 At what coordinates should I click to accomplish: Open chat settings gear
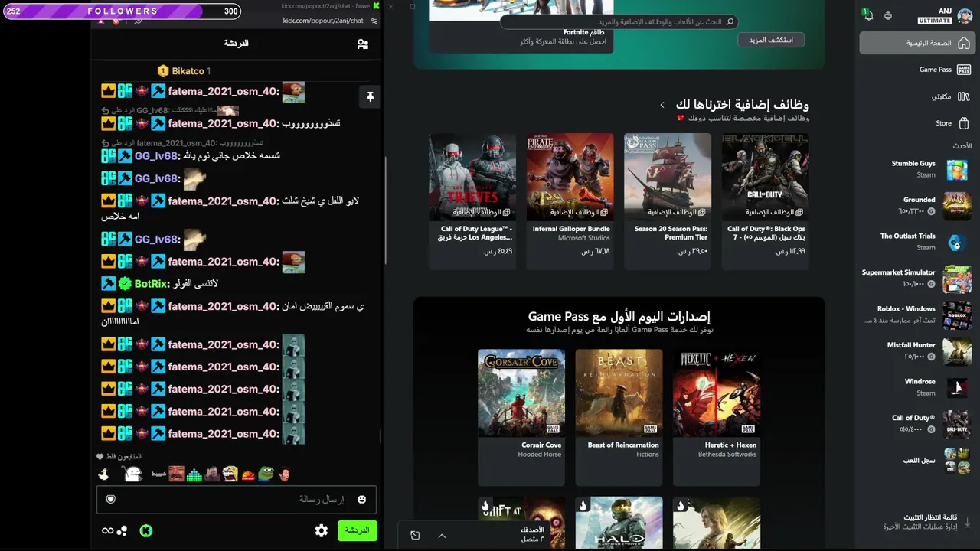(322, 530)
